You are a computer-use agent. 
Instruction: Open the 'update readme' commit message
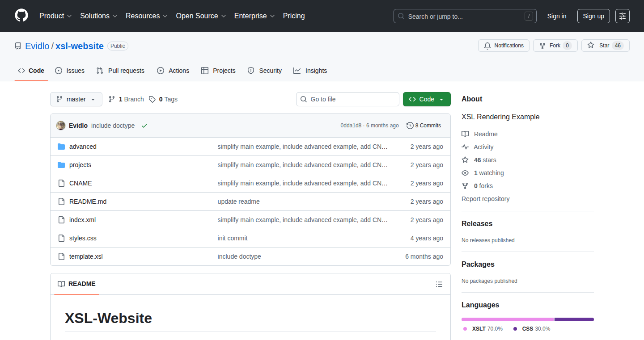(238, 201)
